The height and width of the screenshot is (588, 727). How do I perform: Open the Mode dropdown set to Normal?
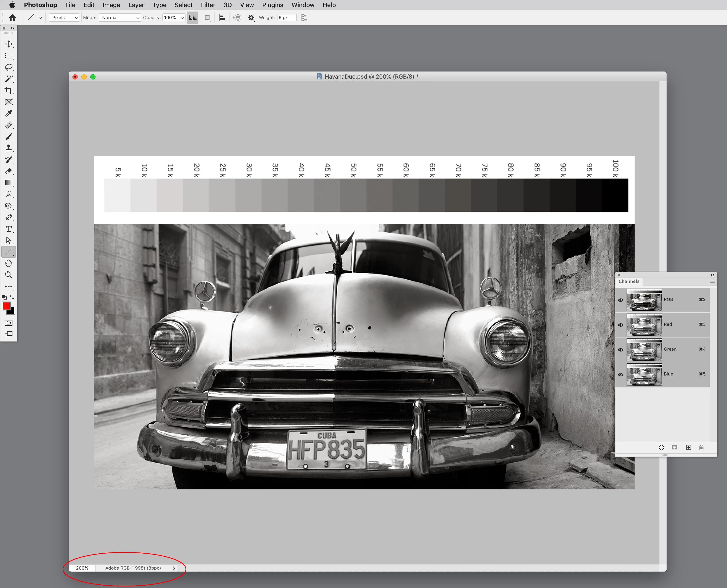pos(120,18)
